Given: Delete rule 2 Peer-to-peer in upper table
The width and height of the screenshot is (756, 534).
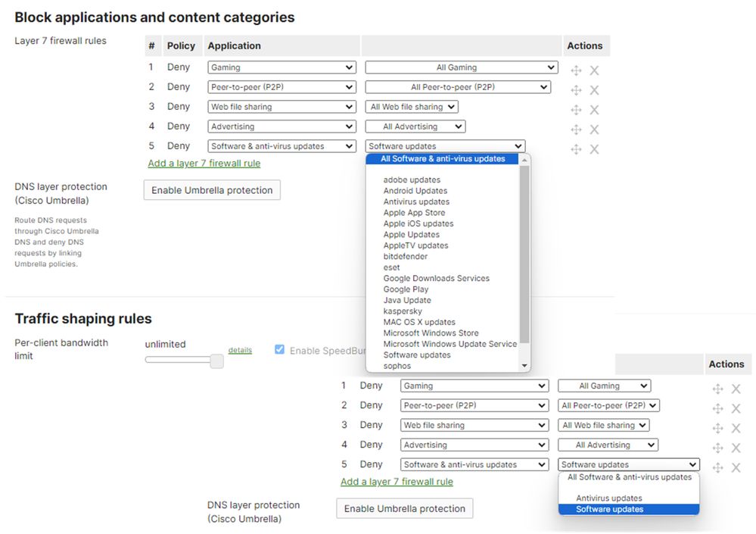Looking at the screenshot, I should click(x=594, y=90).
